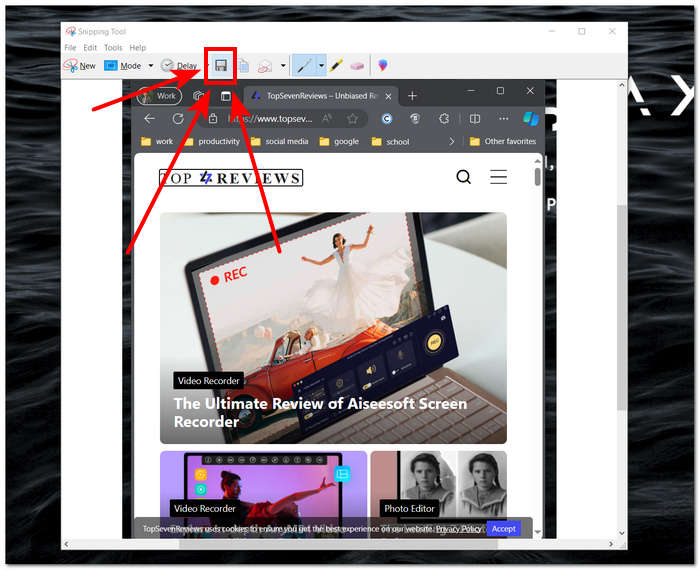Select the pink Eraser tool
This screenshot has width=700, height=570.
point(358,66)
